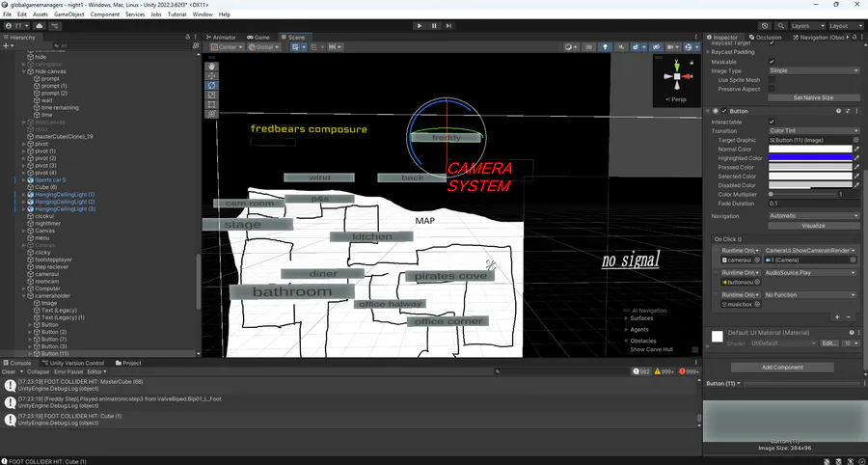Viewport: 868px width, 465px height.
Task: Open the Layers dropdown
Action: point(807,25)
